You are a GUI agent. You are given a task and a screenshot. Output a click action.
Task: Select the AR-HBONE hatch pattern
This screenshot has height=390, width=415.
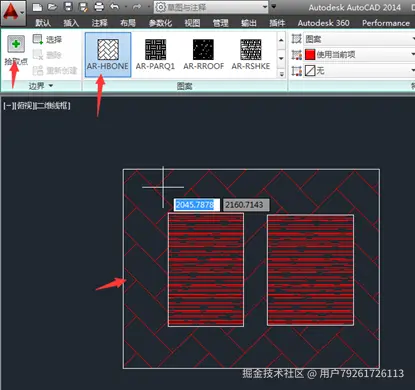pyautogui.click(x=108, y=55)
